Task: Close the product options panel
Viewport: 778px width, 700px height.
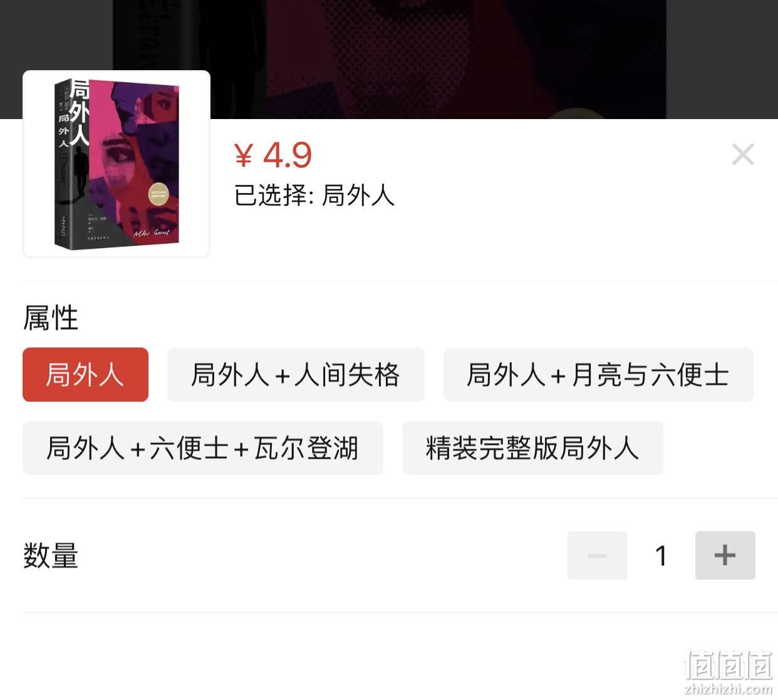Action: [743, 154]
